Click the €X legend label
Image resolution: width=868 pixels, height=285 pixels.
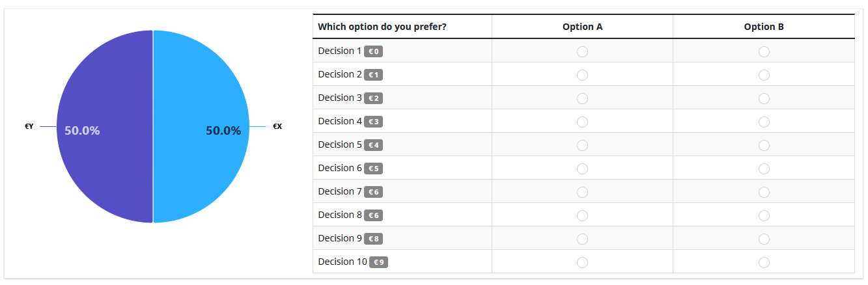coord(277,127)
